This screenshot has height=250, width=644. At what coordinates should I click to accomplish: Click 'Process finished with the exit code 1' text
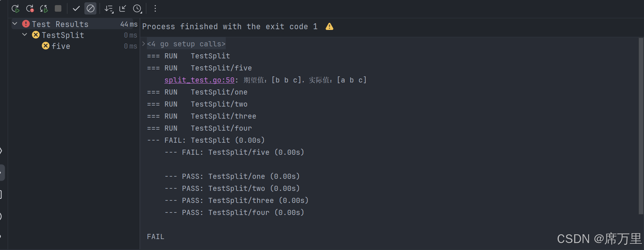pyautogui.click(x=230, y=27)
